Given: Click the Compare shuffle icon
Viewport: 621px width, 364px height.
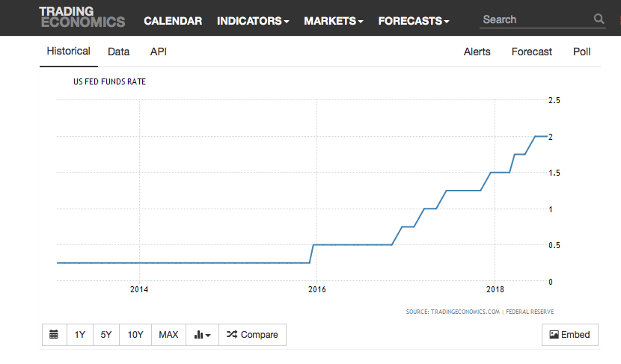Looking at the screenshot, I should [x=232, y=334].
